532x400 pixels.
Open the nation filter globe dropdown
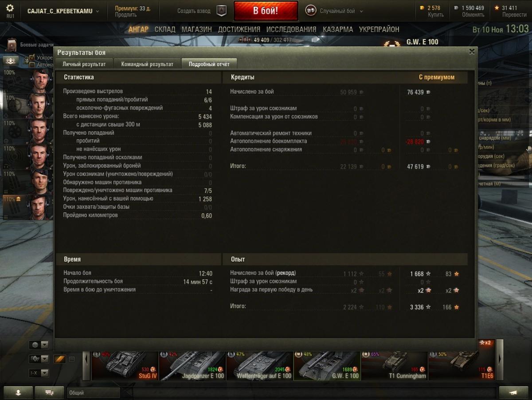pyautogui.click(x=39, y=345)
